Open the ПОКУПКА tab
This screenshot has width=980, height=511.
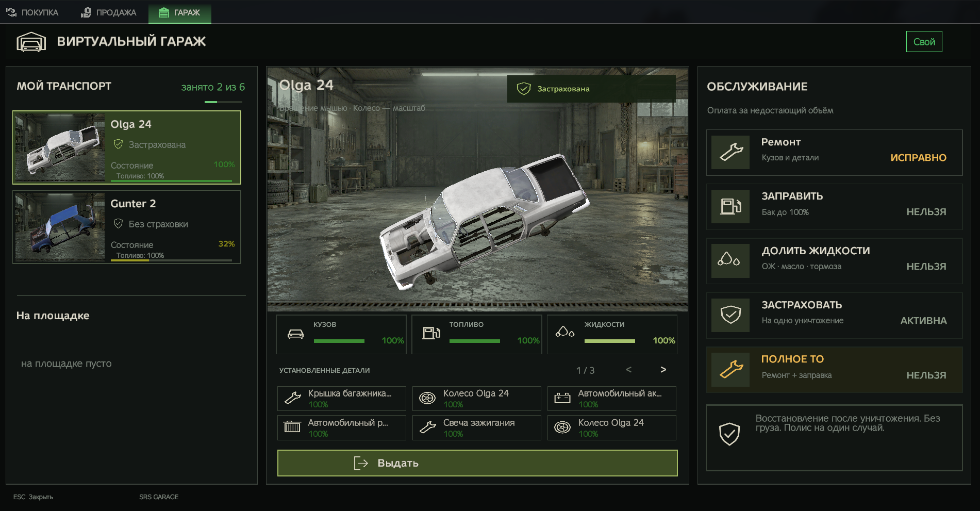[x=32, y=12]
